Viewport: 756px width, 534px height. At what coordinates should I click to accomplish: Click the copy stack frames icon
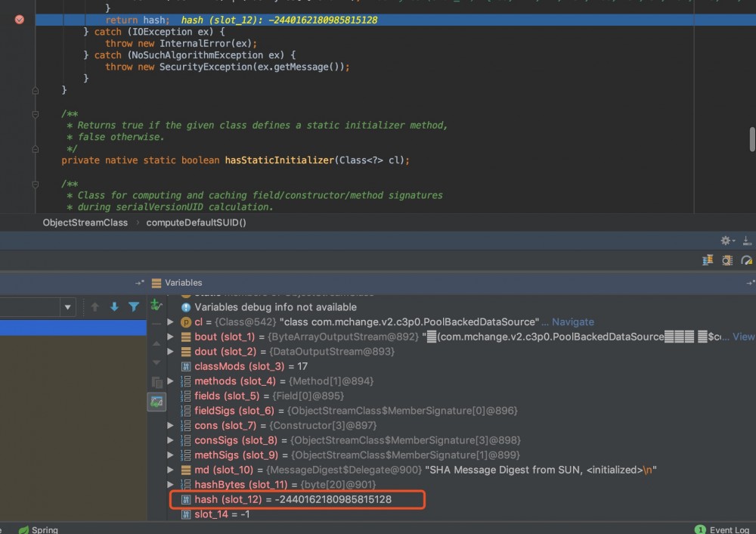pos(158,380)
